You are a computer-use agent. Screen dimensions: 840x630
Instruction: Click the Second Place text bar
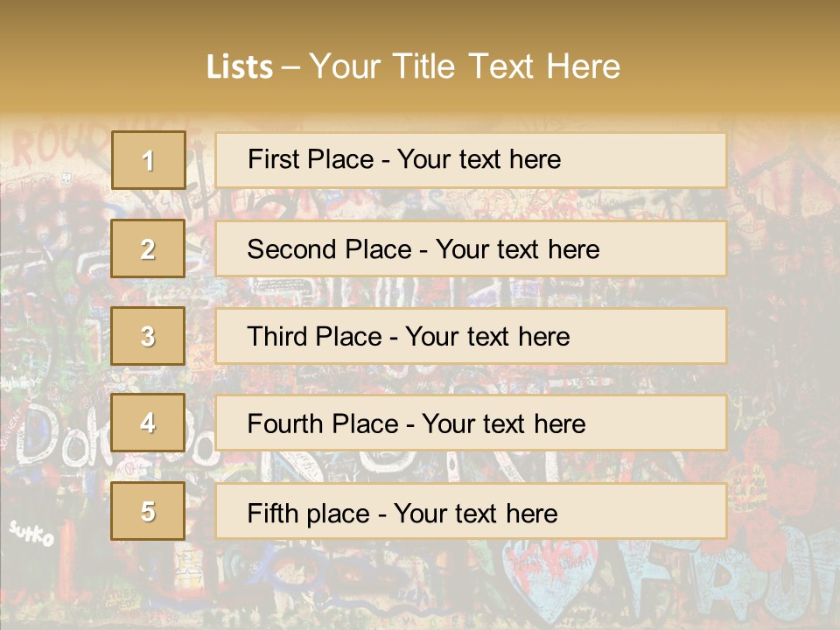(471, 248)
